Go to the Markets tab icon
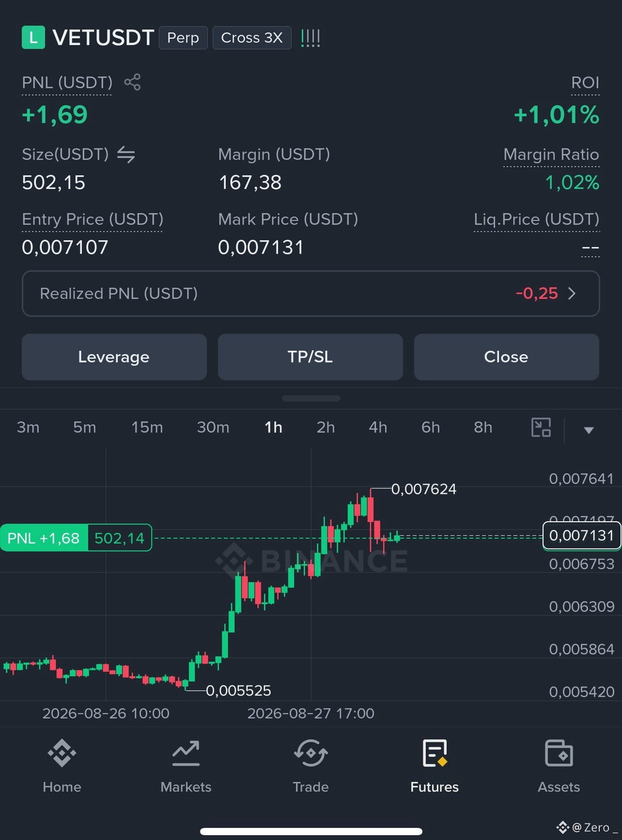The height and width of the screenshot is (840, 622). coord(186,753)
